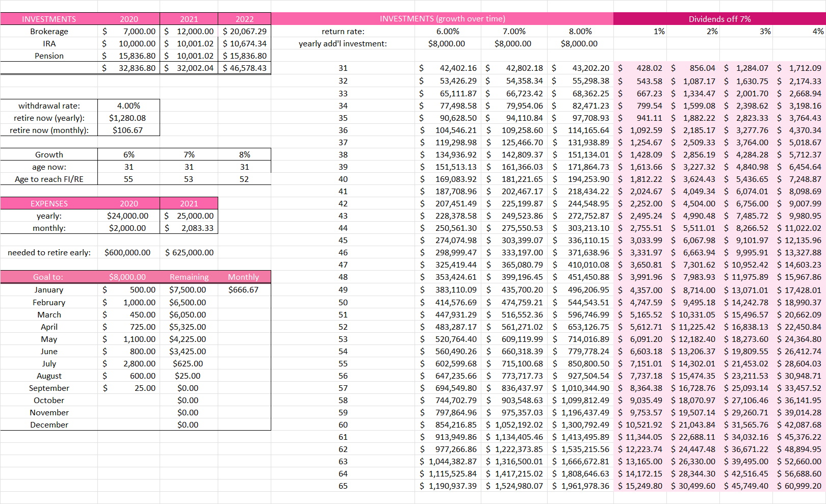Select the retire now yearly $1,280.08 cell
Image resolution: width=826 pixels, height=504 pixels.
(x=128, y=118)
